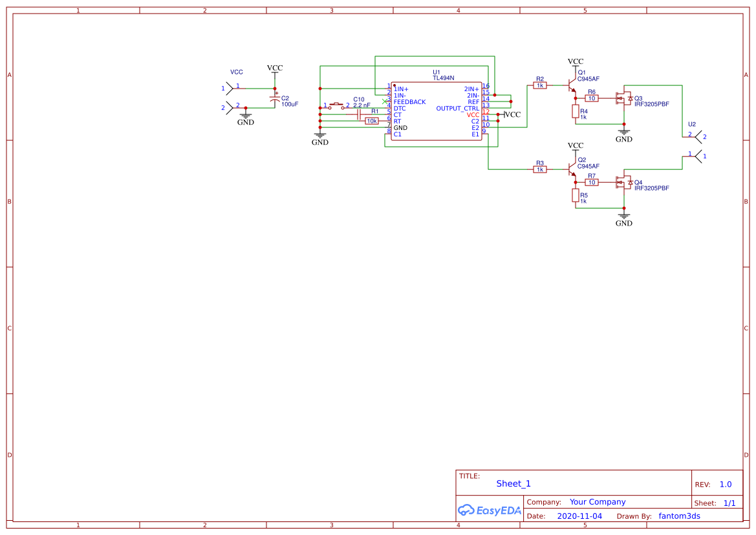756x535 pixels.
Task: Pick the Q3 IRF3205PBF MOSFET symbol
Action: [x=624, y=98]
